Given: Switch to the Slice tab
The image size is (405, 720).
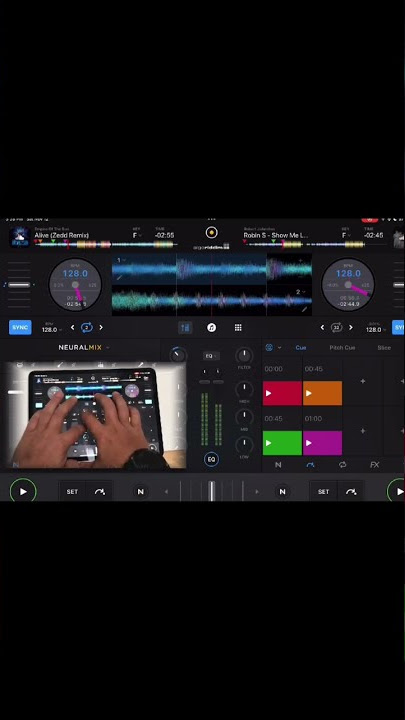Looking at the screenshot, I should (384, 348).
